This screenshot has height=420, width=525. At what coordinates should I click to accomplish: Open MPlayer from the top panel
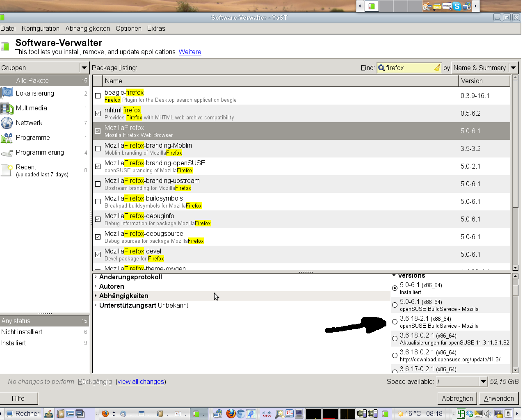[x=447, y=6]
